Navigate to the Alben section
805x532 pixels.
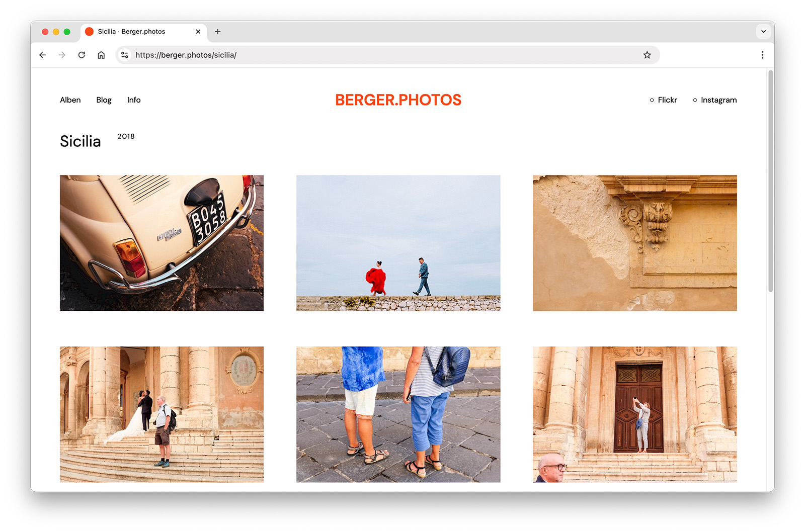coord(70,100)
